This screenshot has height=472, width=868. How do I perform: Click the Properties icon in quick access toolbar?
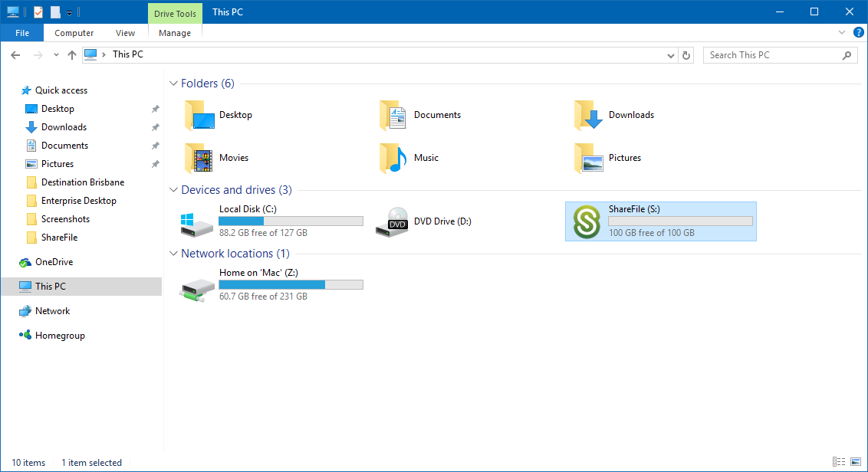pos(37,11)
